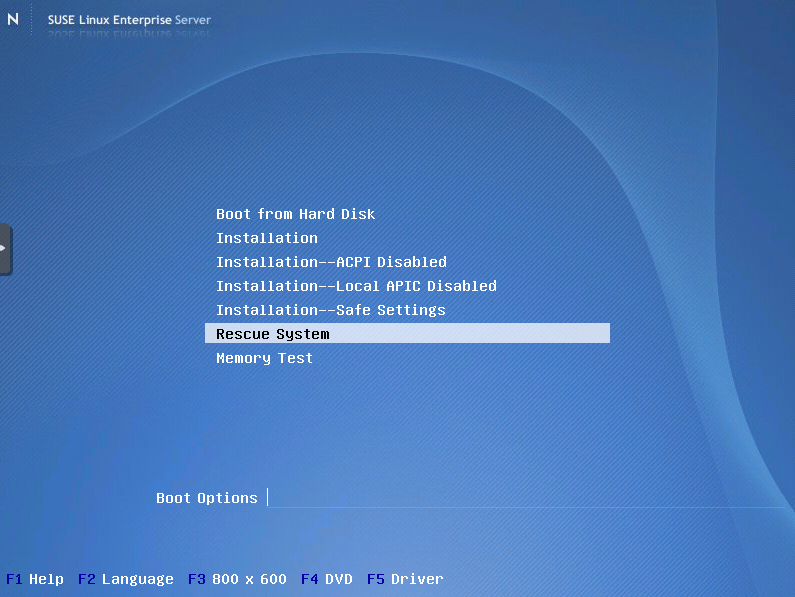Change F3 800 x 600 resolution
Viewport: 795px width, 597px height.
point(237,579)
